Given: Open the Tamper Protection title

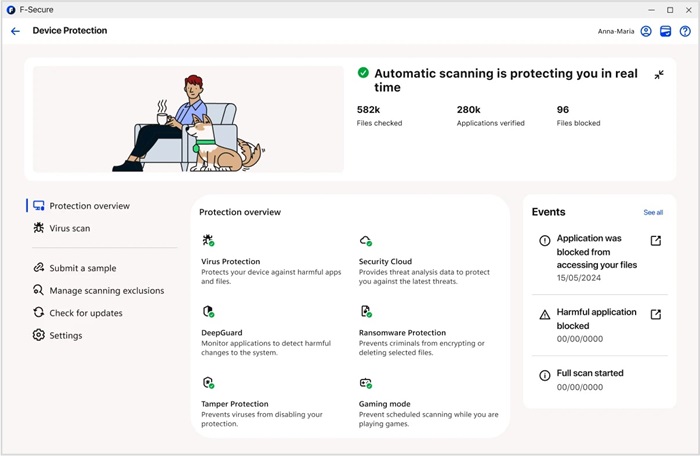Looking at the screenshot, I should pyautogui.click(x=235, y=404).
